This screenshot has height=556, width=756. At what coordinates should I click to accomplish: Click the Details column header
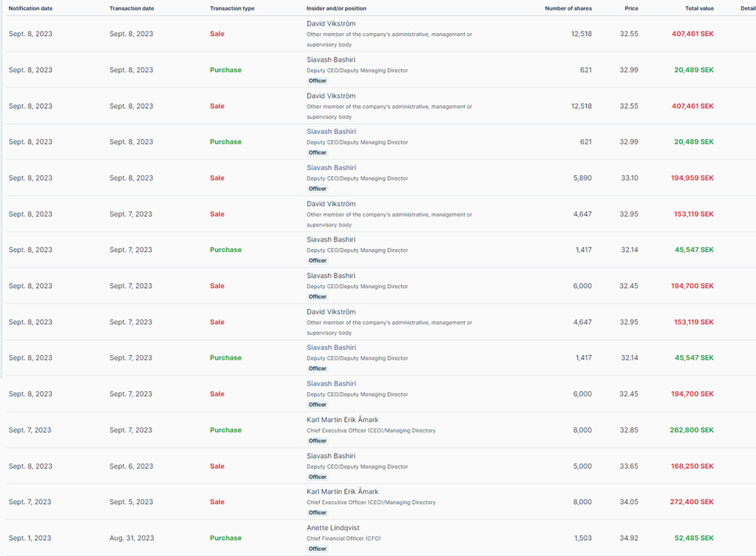(x=747, y=8)
